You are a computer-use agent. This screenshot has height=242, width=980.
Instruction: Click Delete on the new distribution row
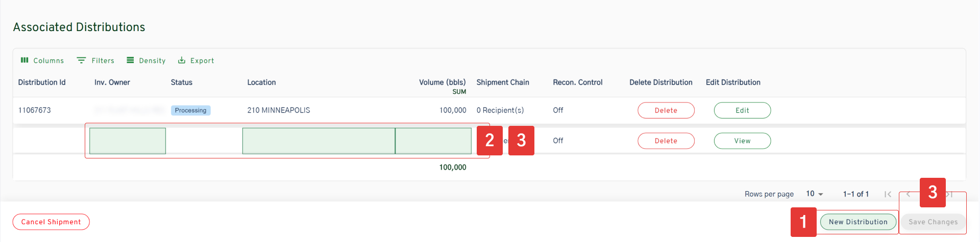[x=666, y=141]
